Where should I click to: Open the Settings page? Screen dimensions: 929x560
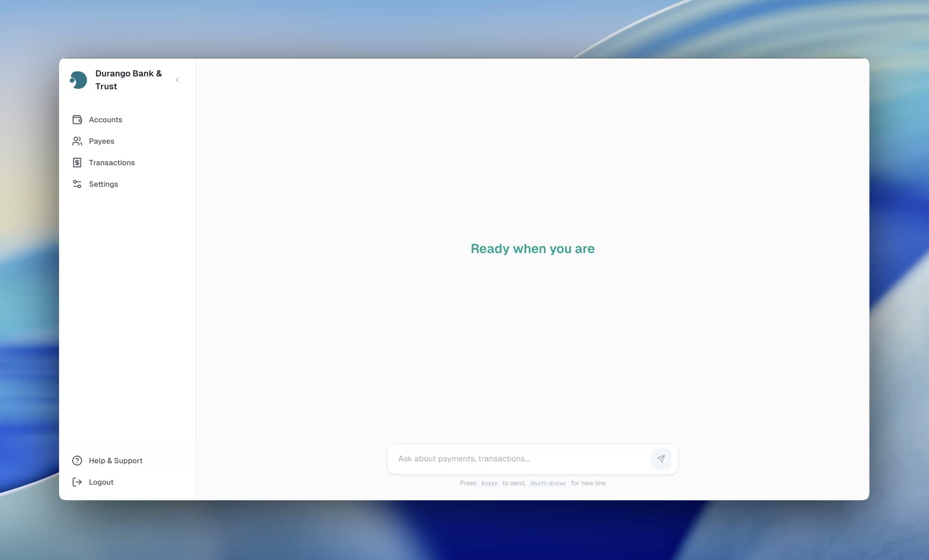coord(103,184)
